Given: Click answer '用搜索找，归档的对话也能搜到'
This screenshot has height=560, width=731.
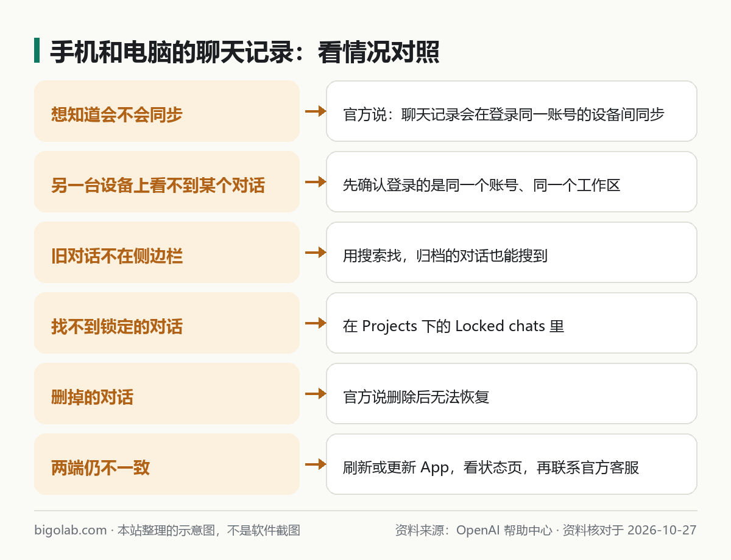Looking at the screenshot, I should coord(512,253).
